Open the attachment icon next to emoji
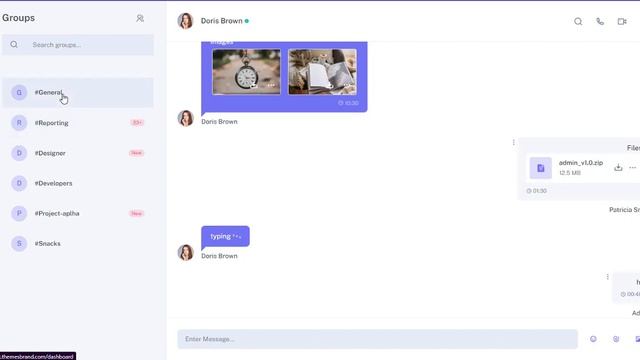Viewport: 640px width, 360px height. pyautogui.click(x=616, y=339)
